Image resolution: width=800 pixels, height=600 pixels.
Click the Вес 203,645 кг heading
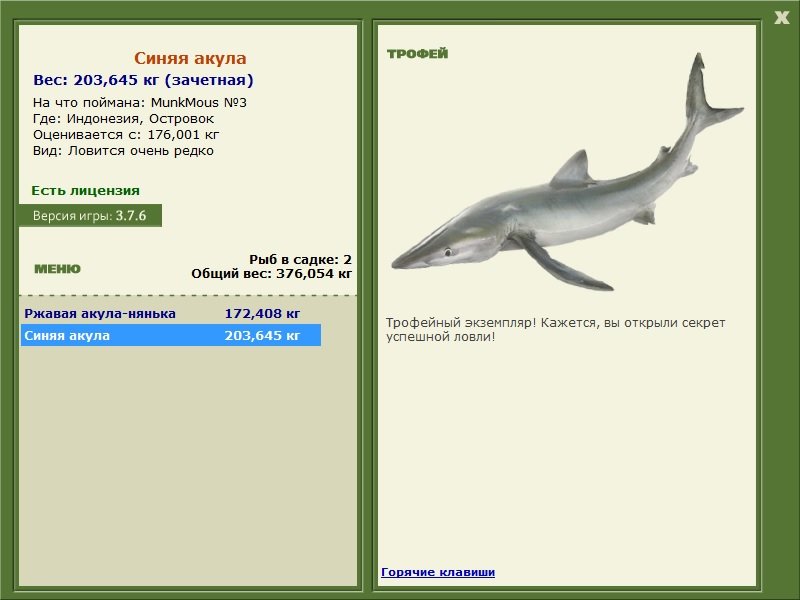click(x=143, y=80)
